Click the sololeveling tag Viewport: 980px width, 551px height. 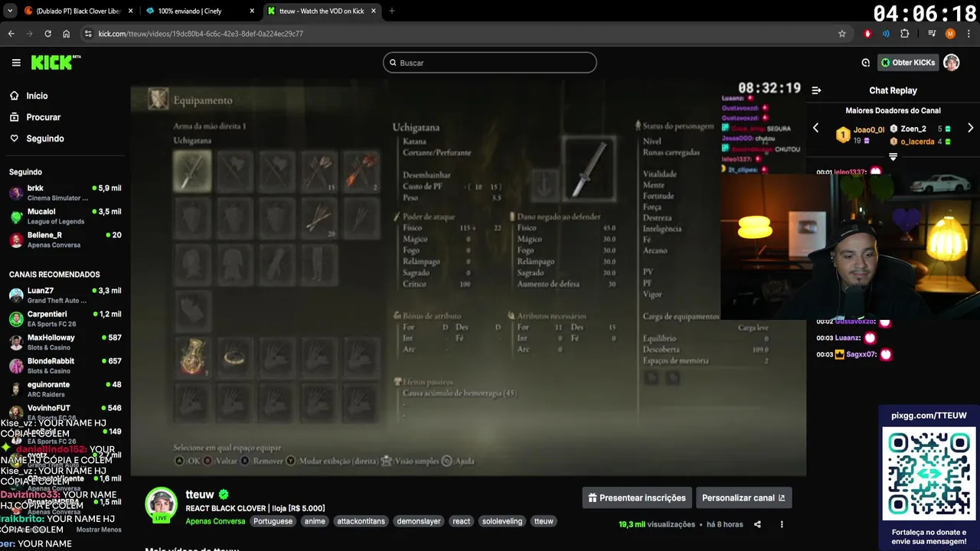(502, 521)
